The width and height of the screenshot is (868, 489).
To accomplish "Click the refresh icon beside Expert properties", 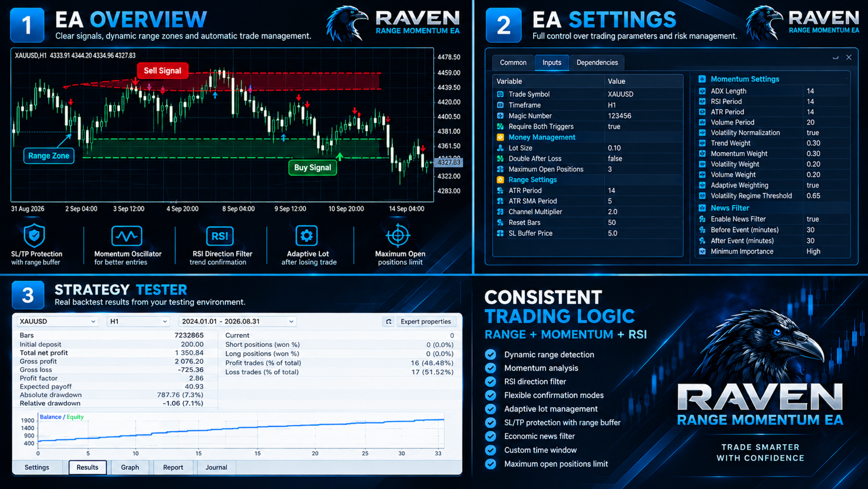I will pos(388,322).
